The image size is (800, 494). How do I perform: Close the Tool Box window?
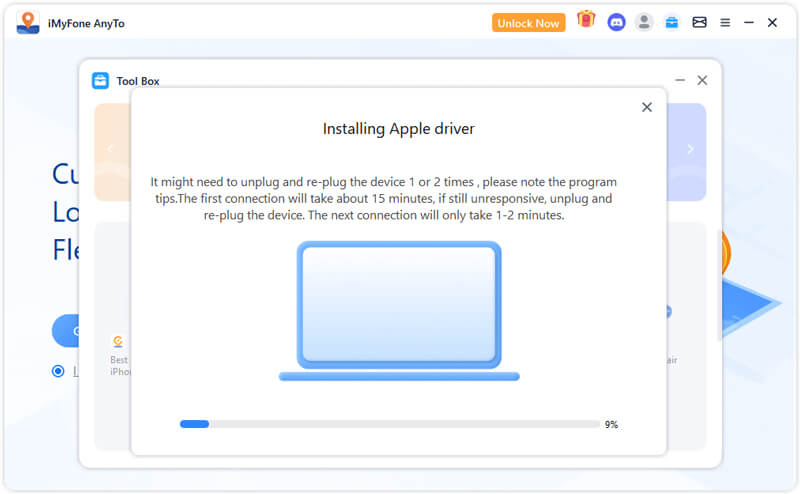pyautogui.click(x=702, y=80)
